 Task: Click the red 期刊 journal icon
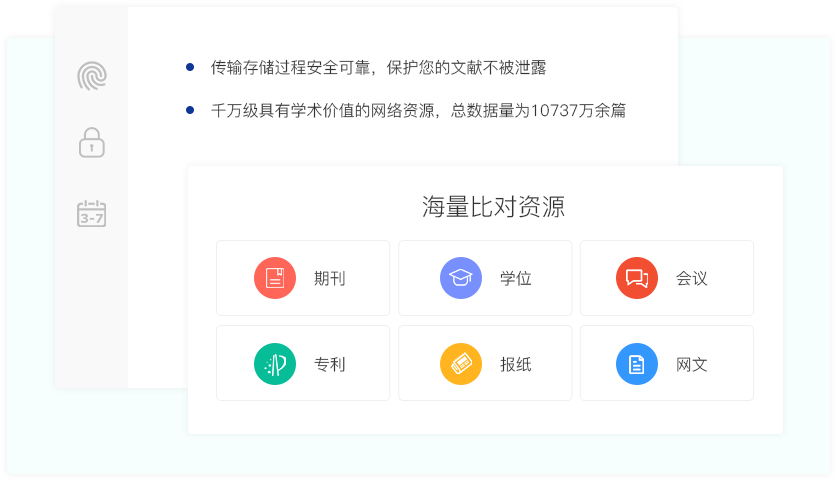(275, 278)
